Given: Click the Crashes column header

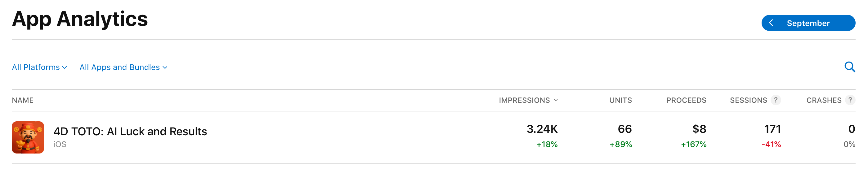Looking at the screenshot, I should pyautogui.click(x=824, y=100).
